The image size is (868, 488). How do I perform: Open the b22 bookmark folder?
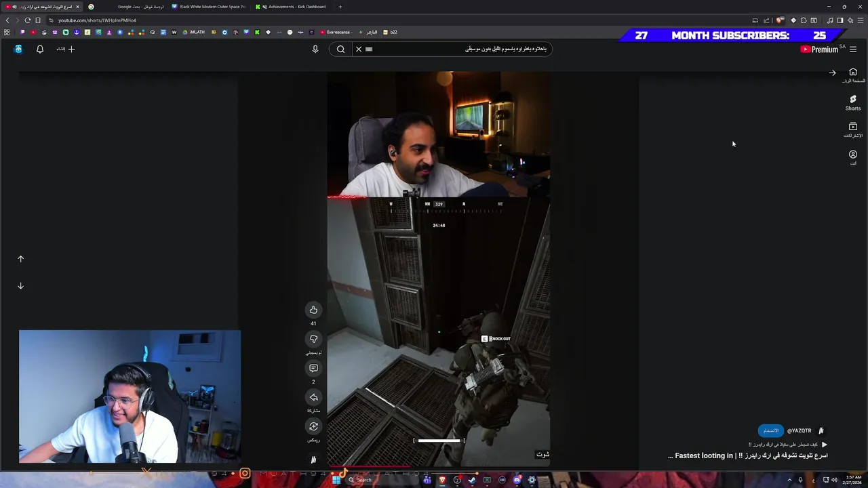pos(391,32)
